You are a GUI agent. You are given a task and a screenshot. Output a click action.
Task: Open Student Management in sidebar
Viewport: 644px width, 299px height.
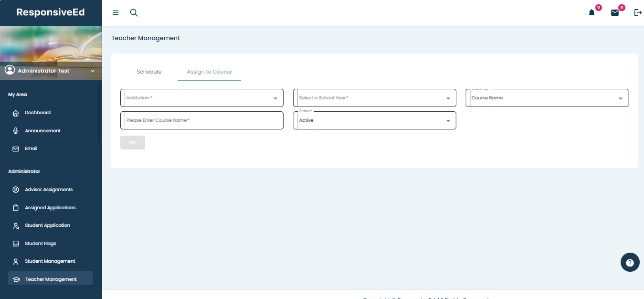point(50,261)
